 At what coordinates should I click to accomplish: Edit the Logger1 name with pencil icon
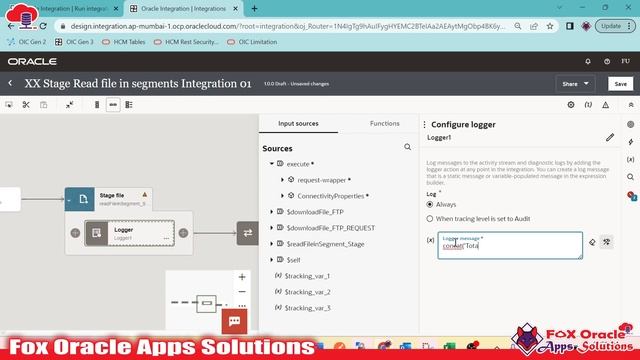610,138
